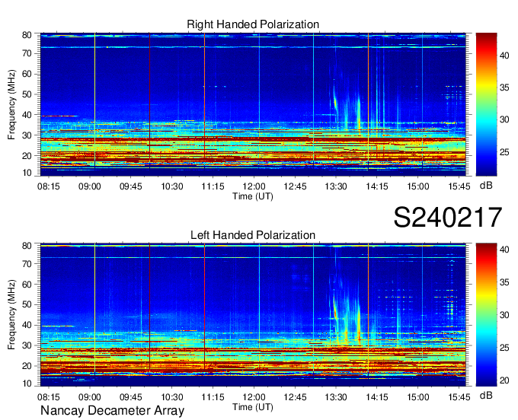Click Time (UT) label under Left Handed plot
The width and height of the screenshot is (518, 420).
[253, 407]
